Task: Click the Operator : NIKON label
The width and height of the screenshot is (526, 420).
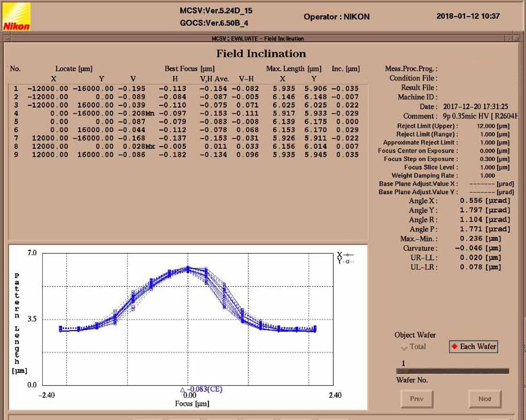Action: (337, 17)
